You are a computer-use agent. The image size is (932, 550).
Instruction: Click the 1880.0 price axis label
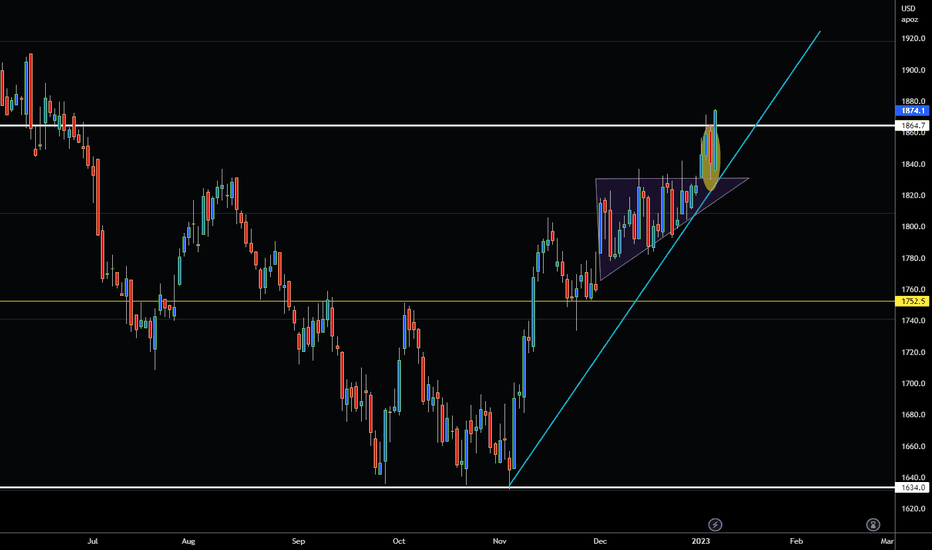click(x=913, y=101)
